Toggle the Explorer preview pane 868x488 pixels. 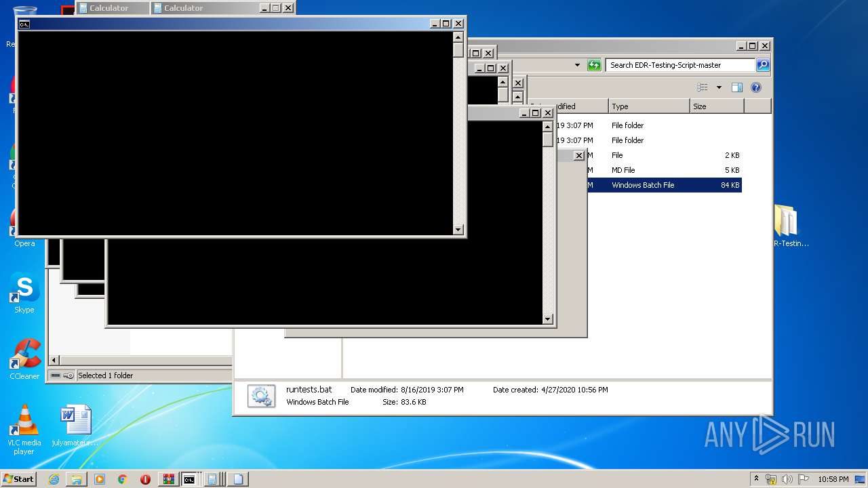737,87
